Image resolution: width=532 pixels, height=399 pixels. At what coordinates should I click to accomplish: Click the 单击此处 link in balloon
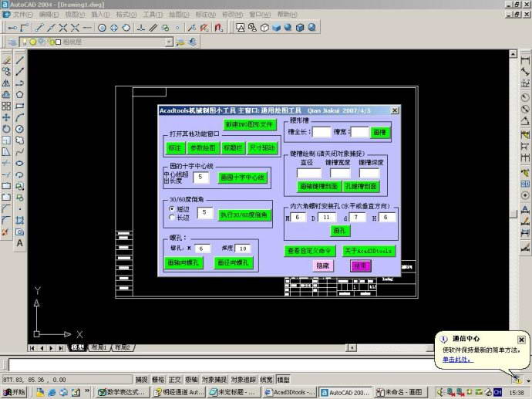456,360
